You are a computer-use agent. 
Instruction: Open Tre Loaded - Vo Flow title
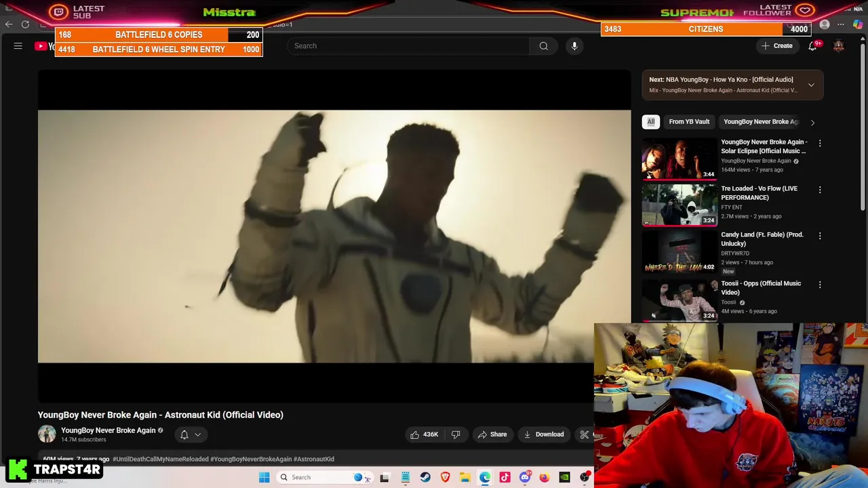[x=759, y=193]
